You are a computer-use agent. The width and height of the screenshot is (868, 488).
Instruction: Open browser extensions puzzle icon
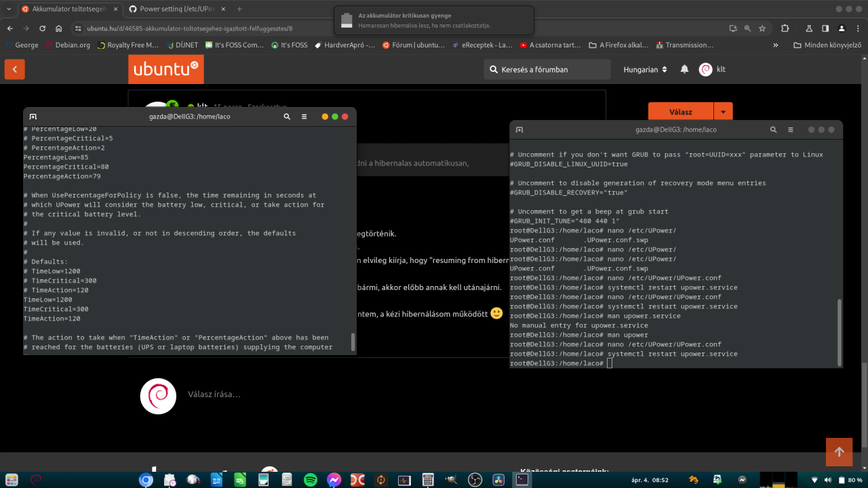[x=785, y=28]
